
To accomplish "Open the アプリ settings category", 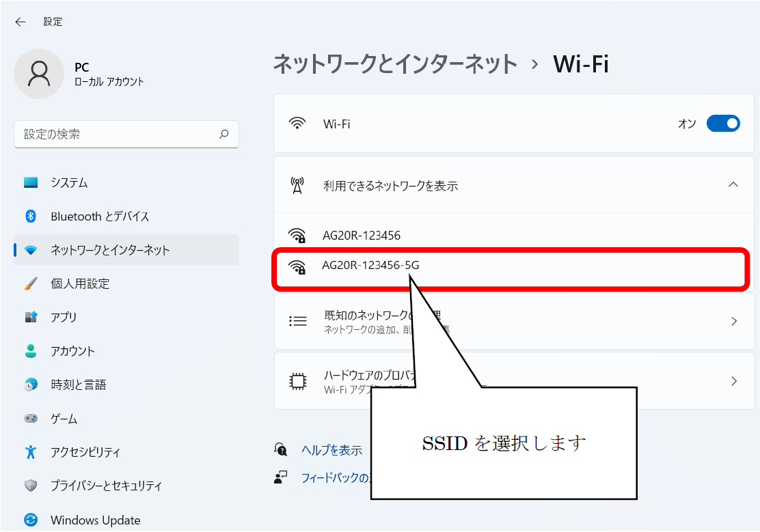I will pyautogui.click(x=64, y=318).
